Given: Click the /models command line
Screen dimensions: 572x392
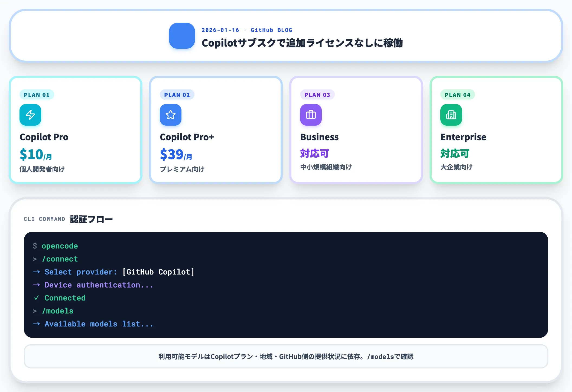Looking at the screenshot, I should point(58,311).
